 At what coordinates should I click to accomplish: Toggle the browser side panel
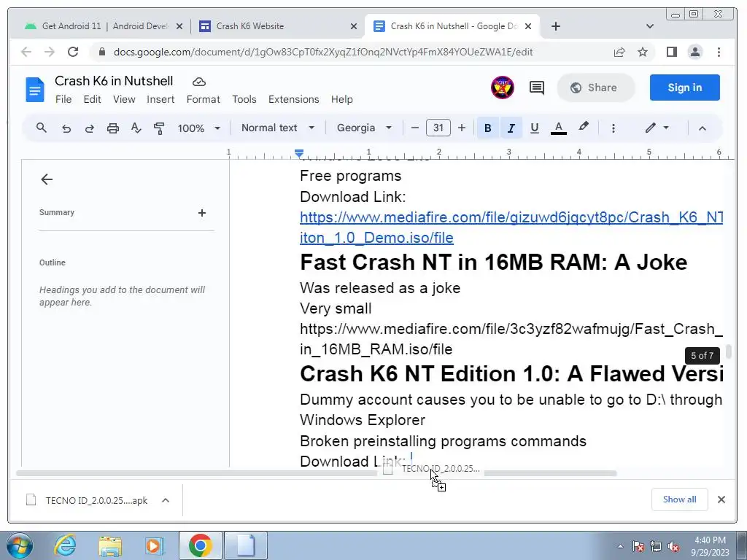coord(672,52)
